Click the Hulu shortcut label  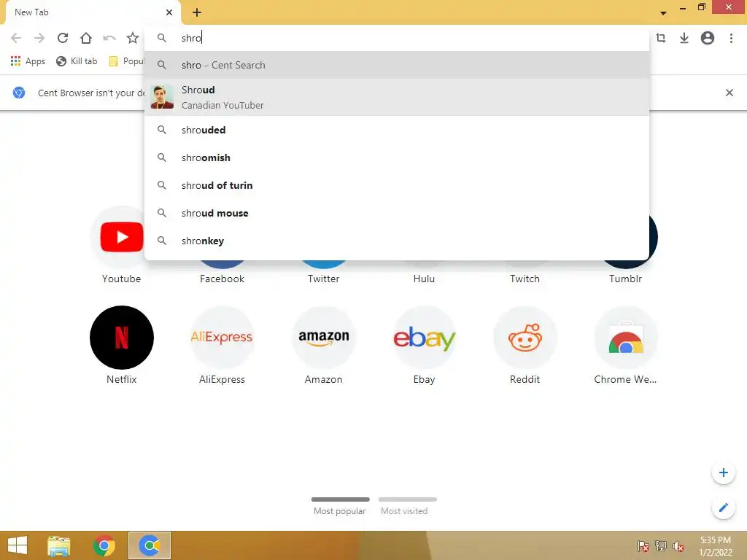click(x=424, y=279)
